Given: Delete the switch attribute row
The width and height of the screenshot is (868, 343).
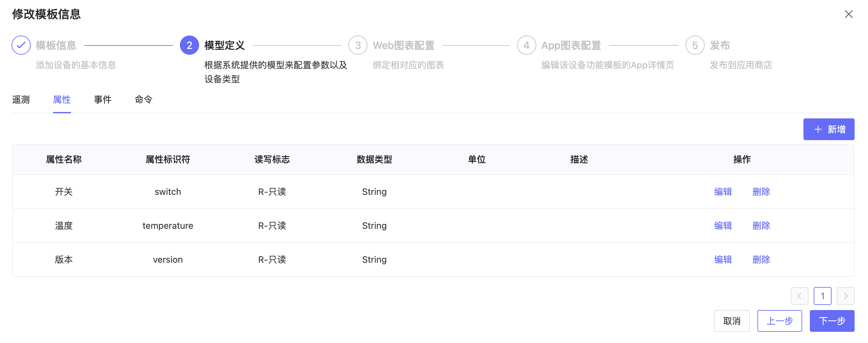Looking at the screenshot, I should tap(761, 192).
